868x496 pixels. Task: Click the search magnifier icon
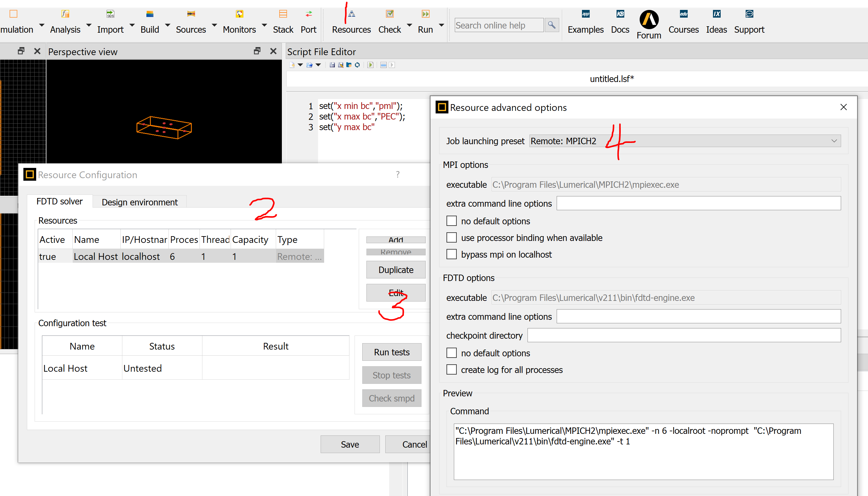pos(551,25)
